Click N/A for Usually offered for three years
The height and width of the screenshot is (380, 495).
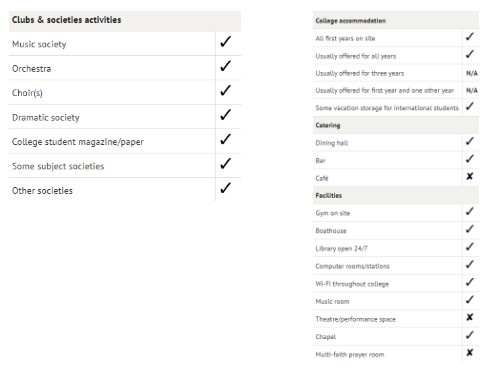pyautogui.click(x=472, y=73)
